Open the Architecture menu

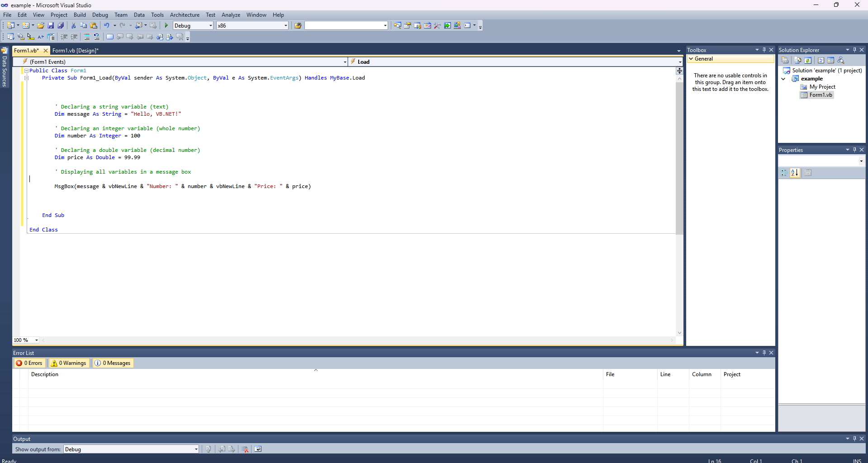(185, 15)
